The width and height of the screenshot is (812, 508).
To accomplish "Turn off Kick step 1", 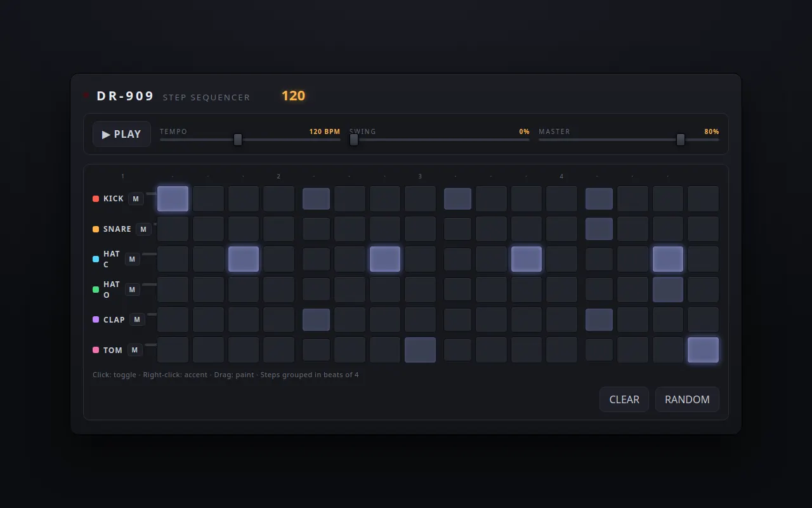I will [x=173, y=199].
